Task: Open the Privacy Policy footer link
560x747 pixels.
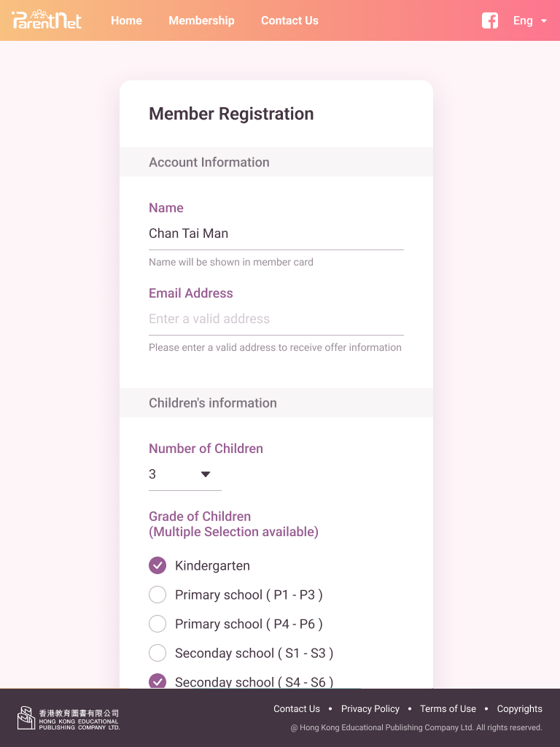Action: (x=370, y=708)
